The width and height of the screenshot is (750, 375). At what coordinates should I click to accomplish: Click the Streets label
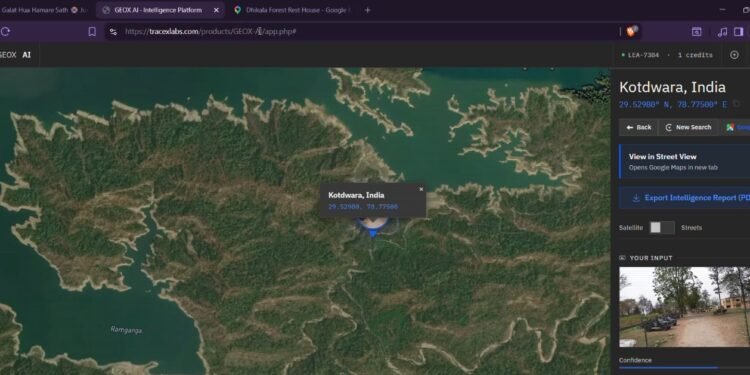pos(691,228)
